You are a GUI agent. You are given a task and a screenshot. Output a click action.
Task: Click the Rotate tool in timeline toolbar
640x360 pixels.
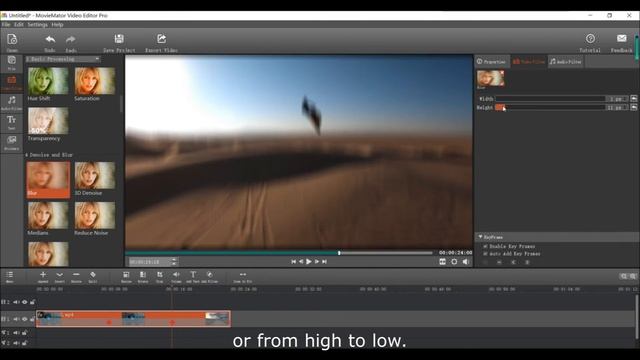(143, 276)
